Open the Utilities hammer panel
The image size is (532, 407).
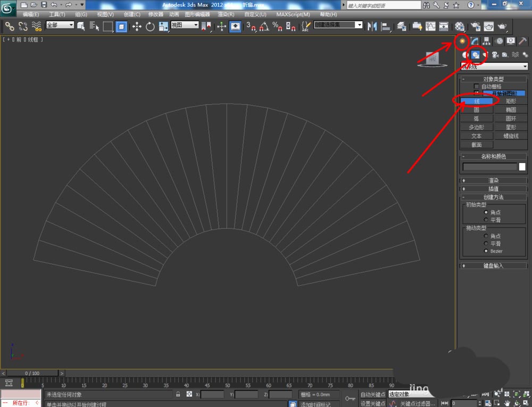coord(523,41)
